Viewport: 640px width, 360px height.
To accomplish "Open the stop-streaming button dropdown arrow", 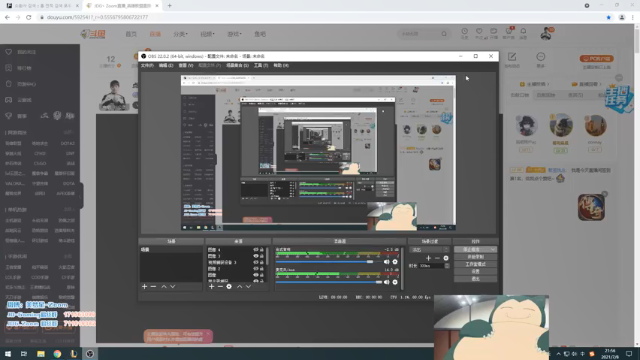I will (493, 249).
